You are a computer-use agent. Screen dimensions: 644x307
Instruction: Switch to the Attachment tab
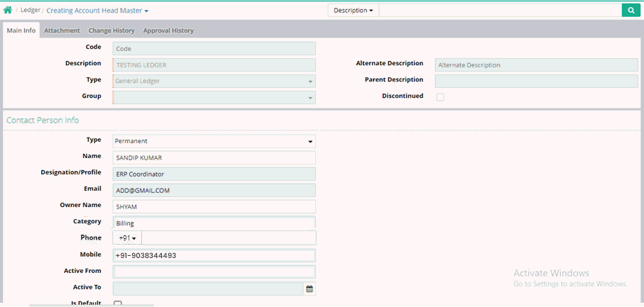pos(62,30)
